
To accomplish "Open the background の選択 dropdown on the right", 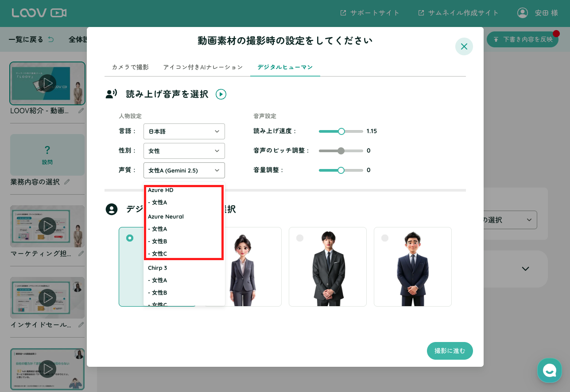I will pos(509,220).
